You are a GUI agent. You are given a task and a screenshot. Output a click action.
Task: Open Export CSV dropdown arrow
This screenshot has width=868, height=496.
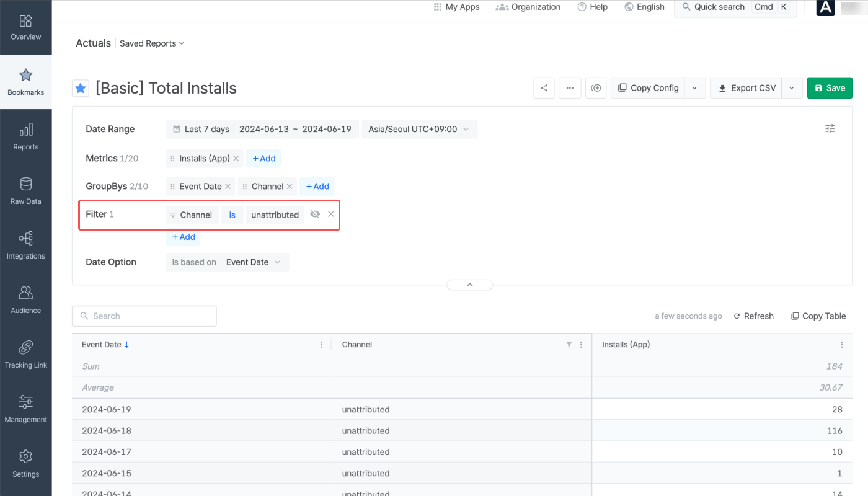[x=792, y=88]
